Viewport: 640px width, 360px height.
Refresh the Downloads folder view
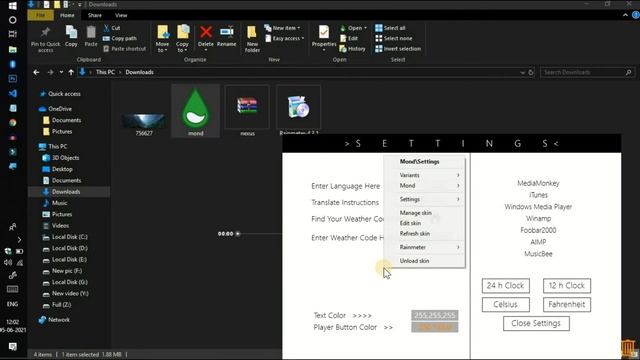[531, 72]
